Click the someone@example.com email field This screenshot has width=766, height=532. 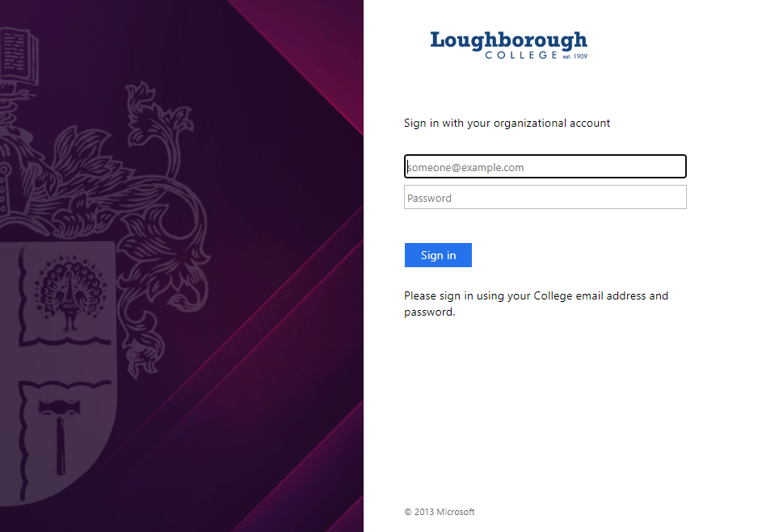tap(545, 166)
